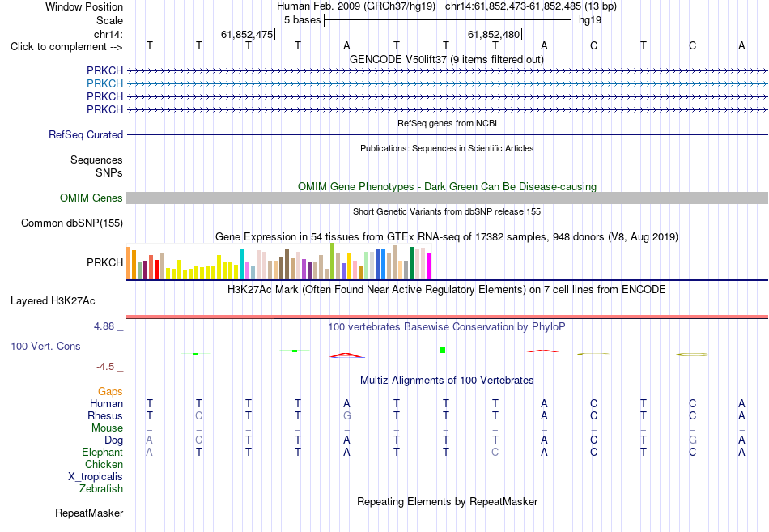The height and width of the screenshot is (532, 769).
Task: Click the 5 bases scale bar
Action: coord(448,20)
